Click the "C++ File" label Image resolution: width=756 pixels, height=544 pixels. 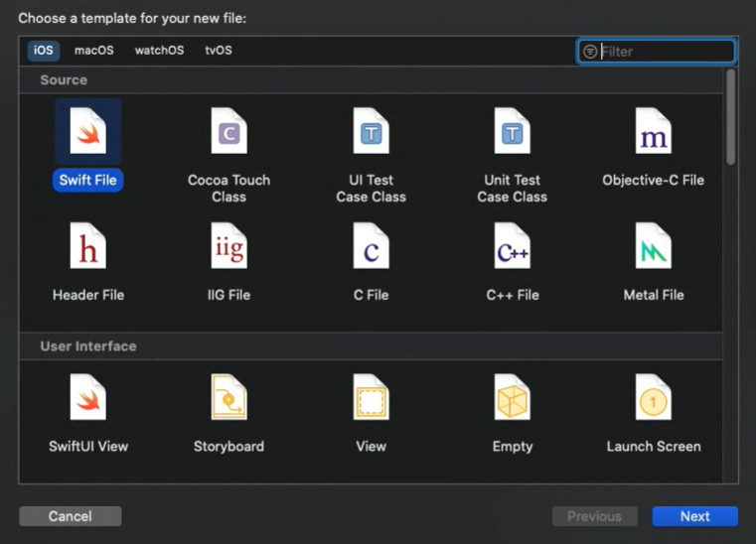coord(513,295)
